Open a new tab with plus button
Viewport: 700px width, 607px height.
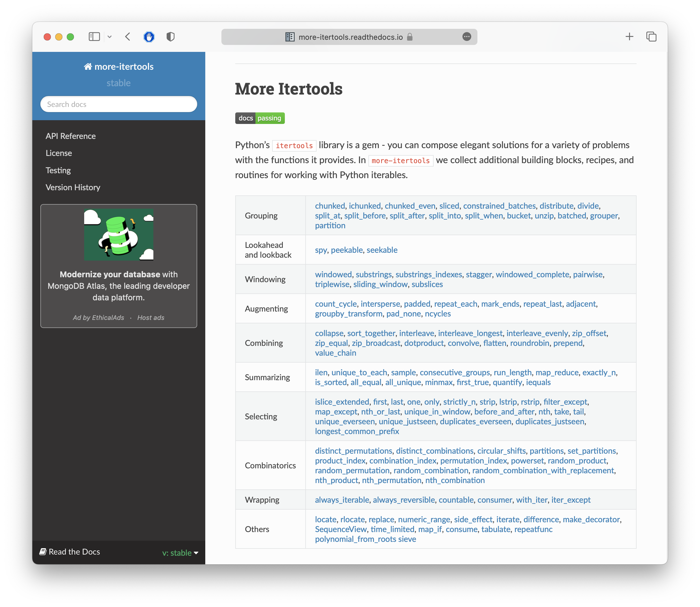click(629, 37)
